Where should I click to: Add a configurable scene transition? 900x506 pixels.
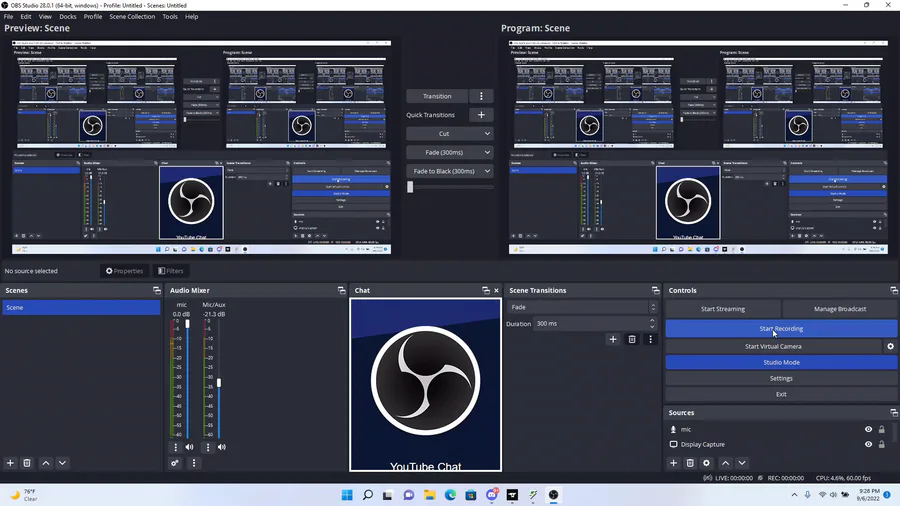(613, 339)
